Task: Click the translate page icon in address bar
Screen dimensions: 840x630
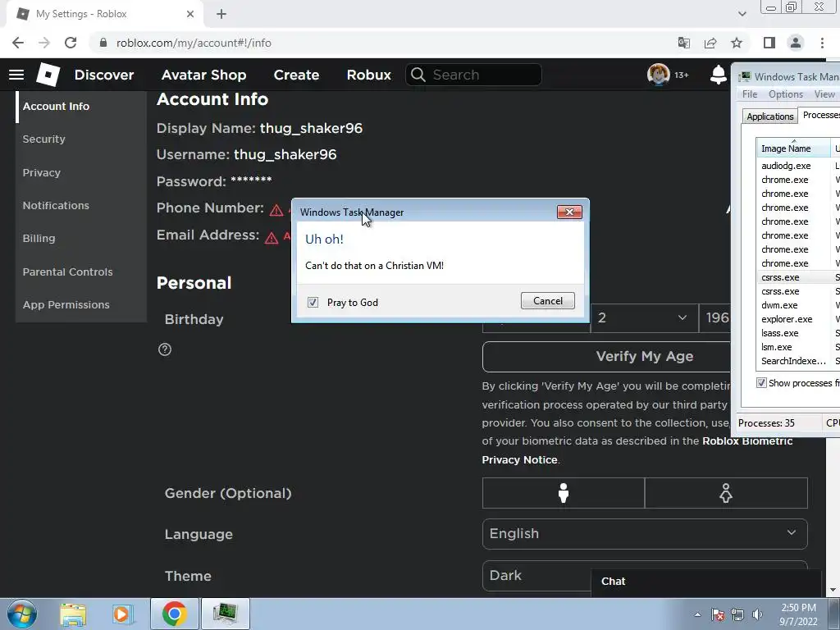Action: (x=684, y=43)
